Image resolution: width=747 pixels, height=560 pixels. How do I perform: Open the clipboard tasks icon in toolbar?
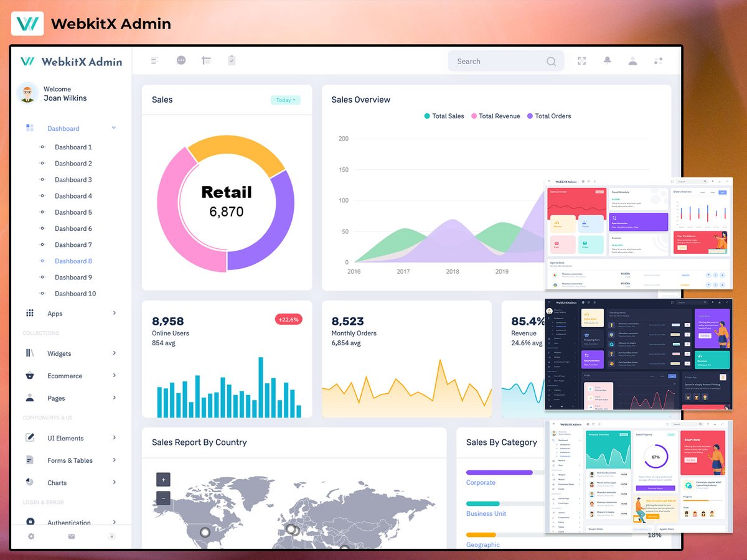coord(231,60)
